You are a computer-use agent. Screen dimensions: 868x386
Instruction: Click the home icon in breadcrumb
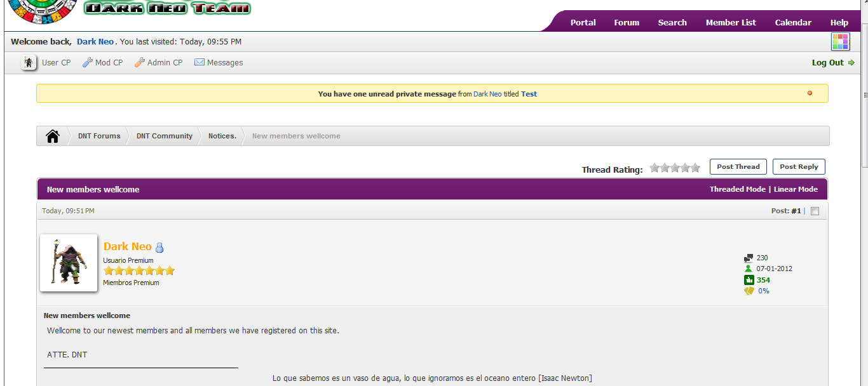click(x=53, y=136)
